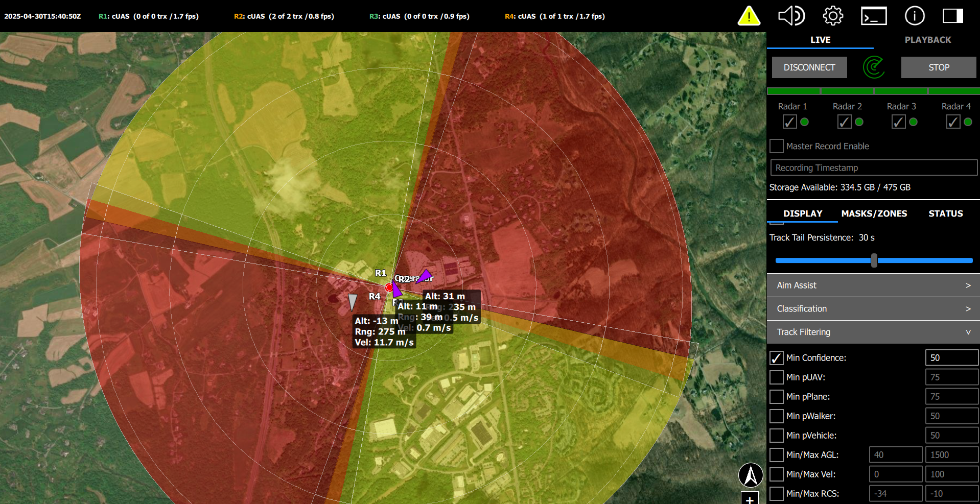Image resolution: width=980 pixels, height=504 pixels.
Task: Click the timestamp 2025-04-30T15:40:50Z
Action: (42, 16)
